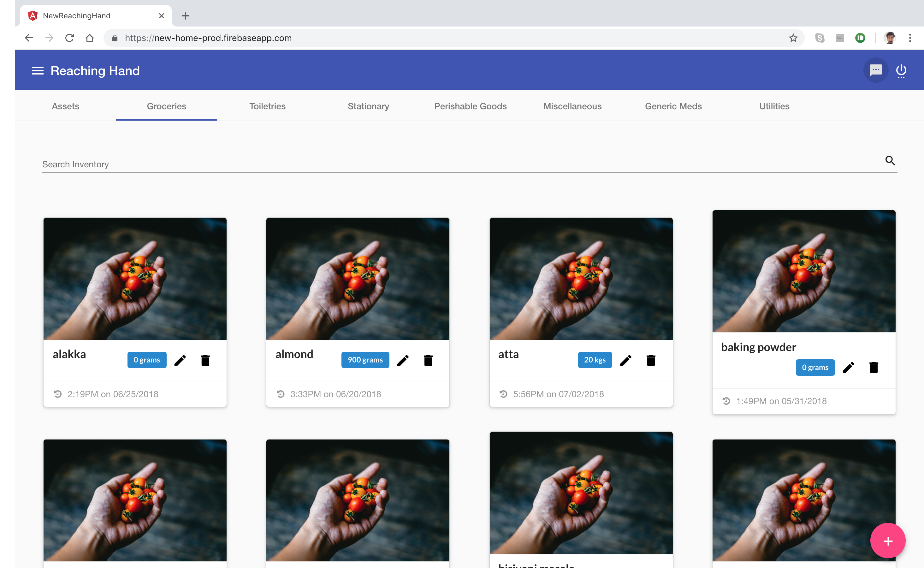Click the 20 kgs quantity badge
The width and height of the screenshot is (924, 586).
595,360
